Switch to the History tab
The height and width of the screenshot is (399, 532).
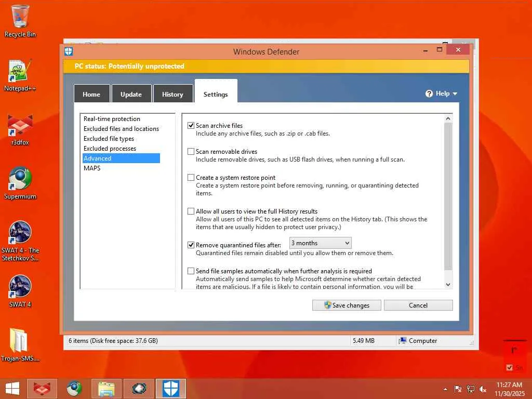point(172,94)
